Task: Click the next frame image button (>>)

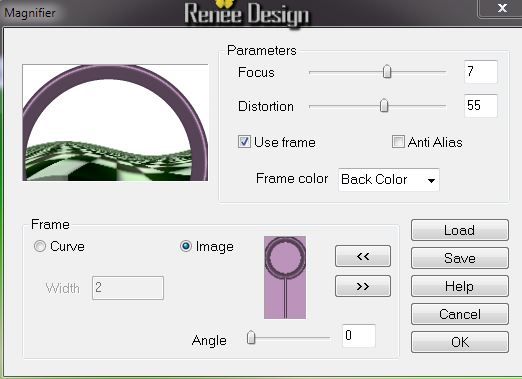Action: coord(363,286)
